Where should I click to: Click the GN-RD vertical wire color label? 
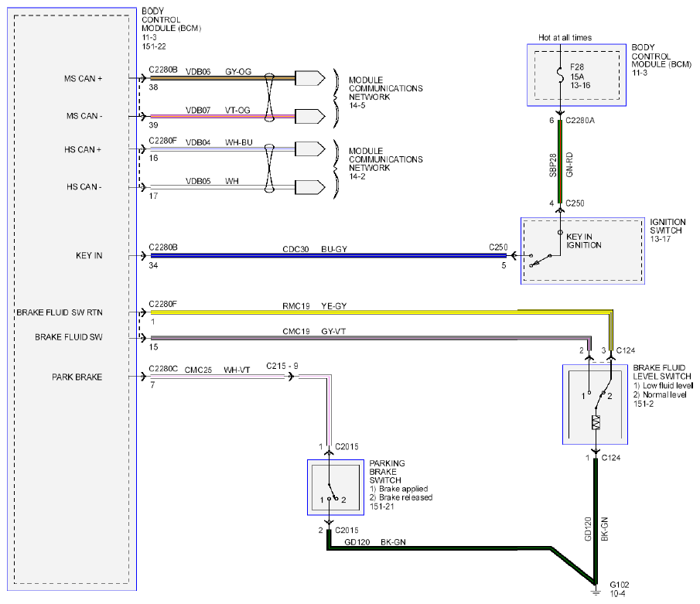pos(569,165)
